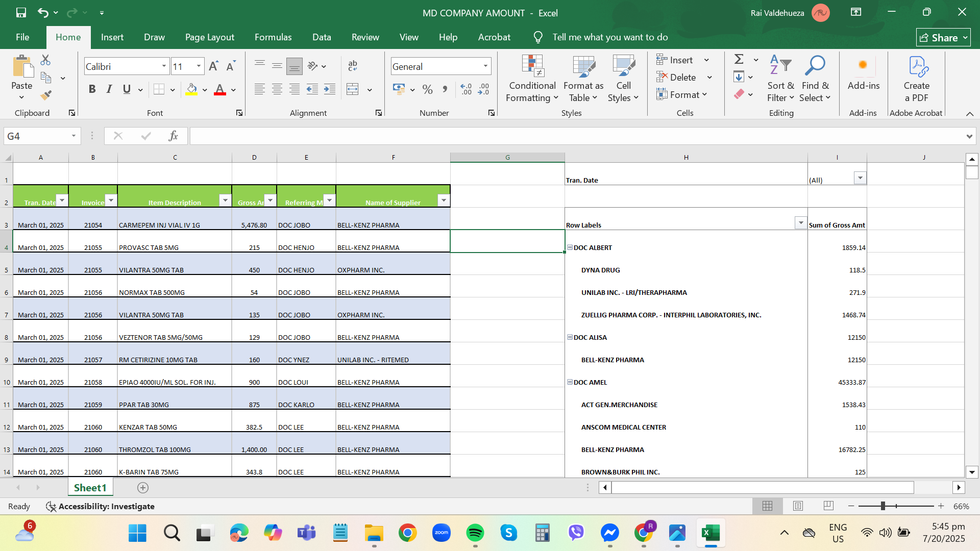Click Cell Styles button
This screenshot has height=551, width=980.
(623, 79)
